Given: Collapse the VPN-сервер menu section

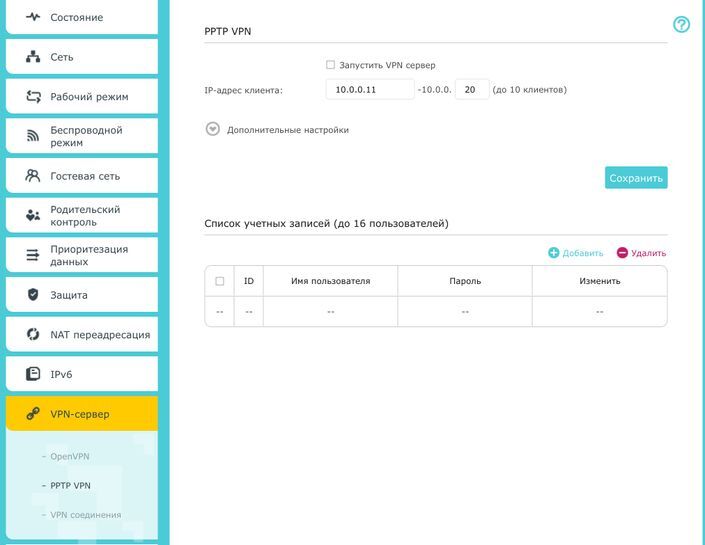Looking at the screenshot, I should tap(82, 414).
